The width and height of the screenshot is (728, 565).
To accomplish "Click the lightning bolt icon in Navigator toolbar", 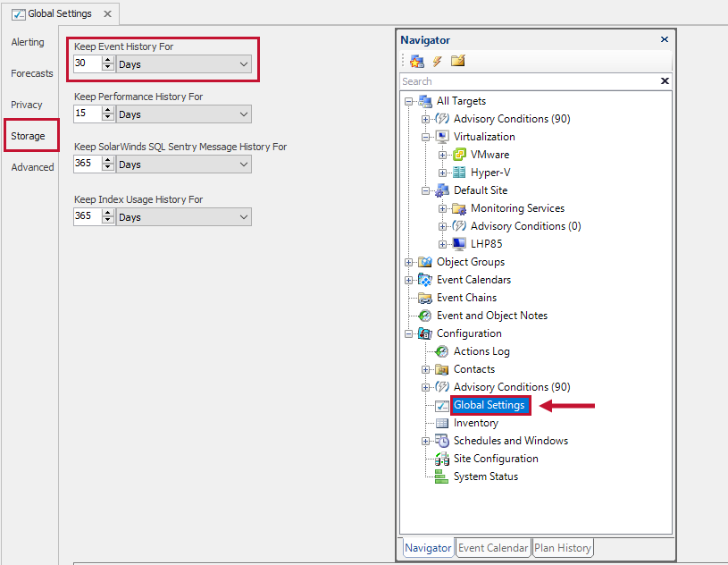I will [x=437, y=61].
